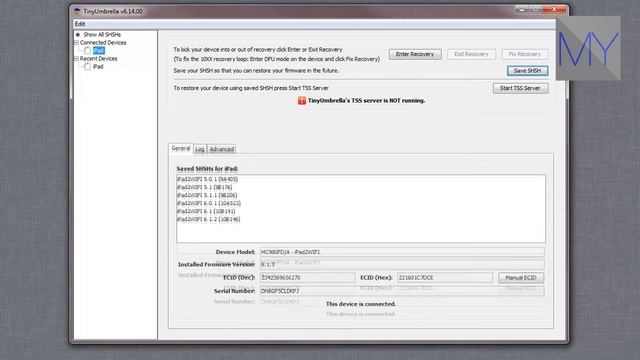Click the ECID (Dec) field
This screenshot has height=360, width=640.
[307, 278]
